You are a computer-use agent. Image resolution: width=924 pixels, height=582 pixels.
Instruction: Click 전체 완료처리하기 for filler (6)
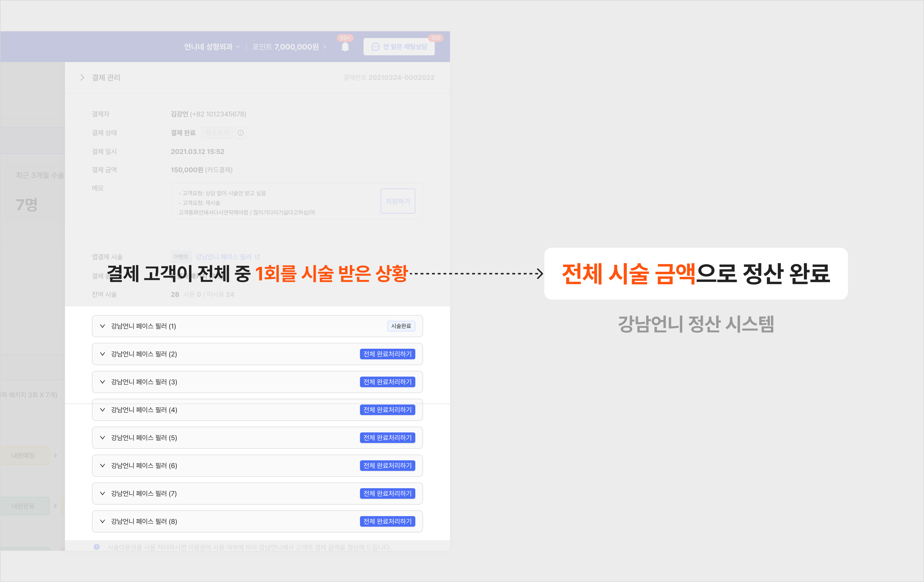pos(387,465)
